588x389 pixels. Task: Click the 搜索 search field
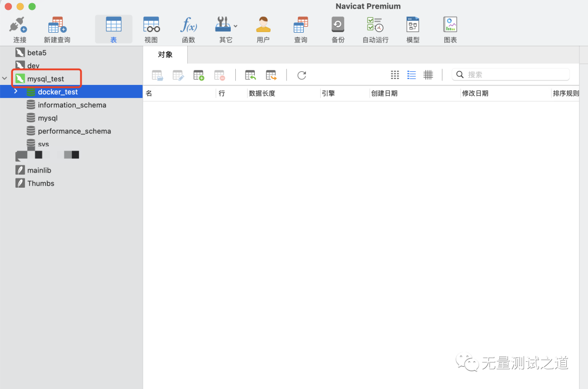[511, 75]
